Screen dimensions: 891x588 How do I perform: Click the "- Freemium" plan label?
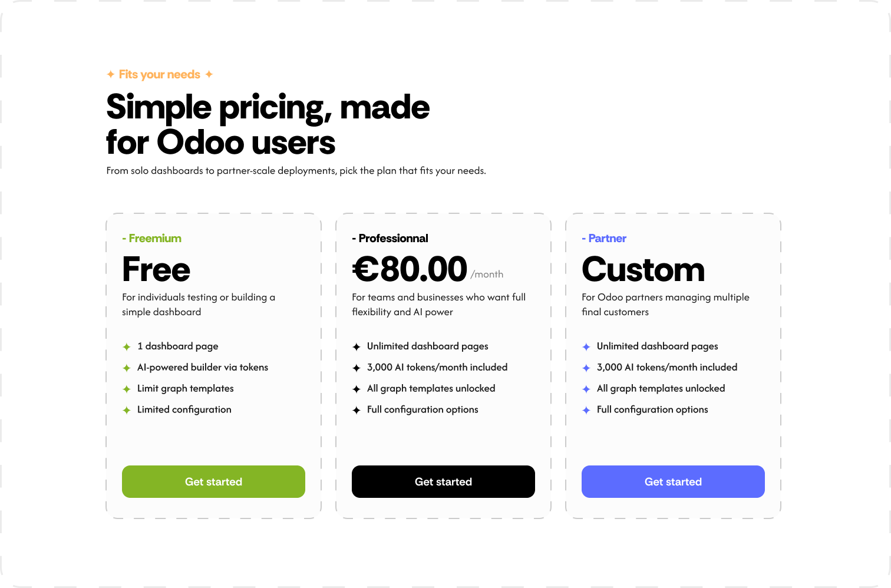[152, 239]
